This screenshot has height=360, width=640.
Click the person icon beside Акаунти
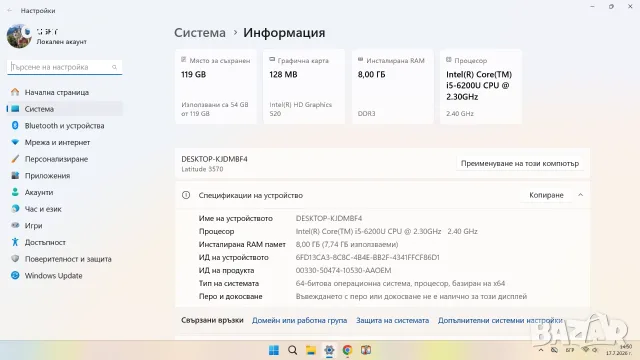15,192
